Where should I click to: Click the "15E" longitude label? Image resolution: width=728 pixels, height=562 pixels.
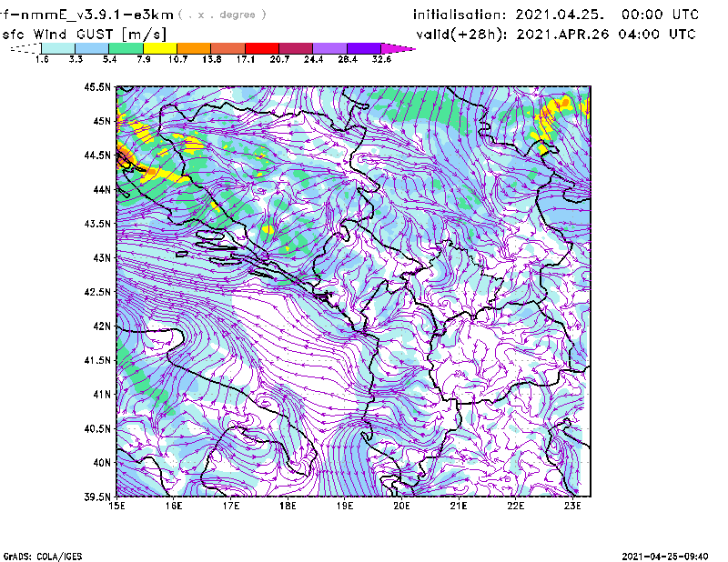coord(116,506)
